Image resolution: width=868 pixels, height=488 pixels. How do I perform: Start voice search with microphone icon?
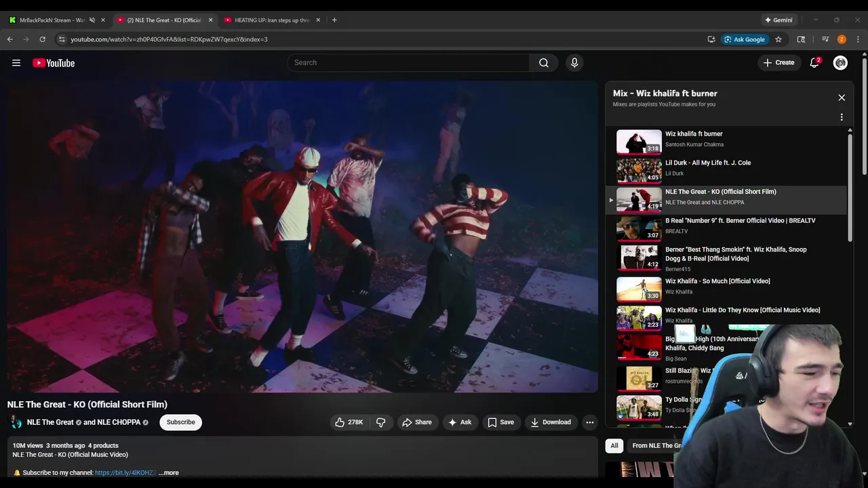tap(574, 63)
